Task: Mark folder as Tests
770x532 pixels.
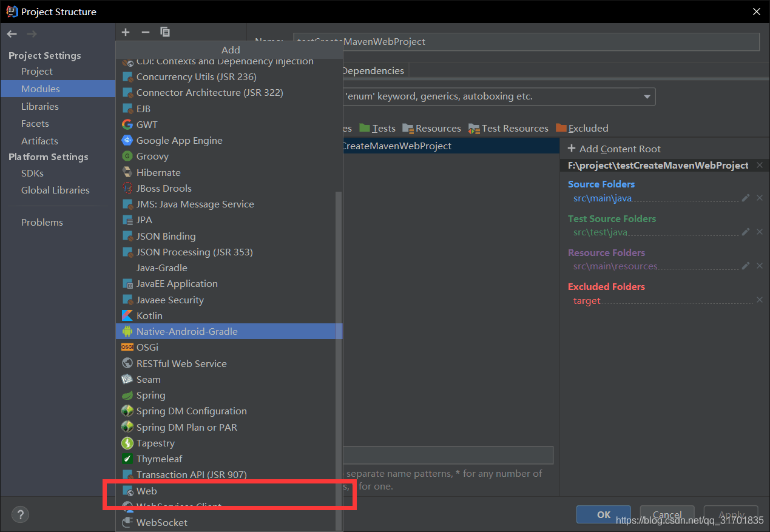Action: click(x=377, y=128)
